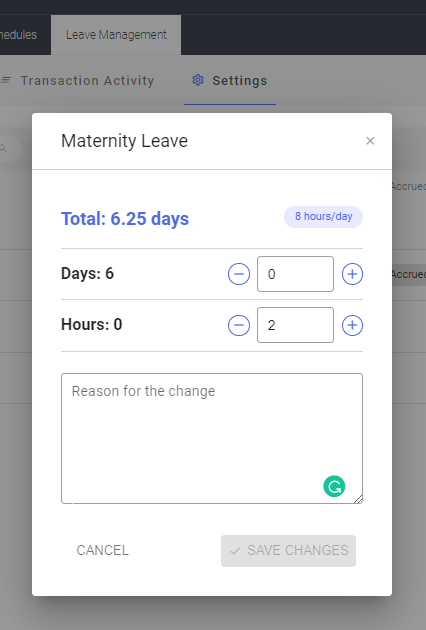
Task: Increase the Hours value with plus icon
Action: (352, 325)
